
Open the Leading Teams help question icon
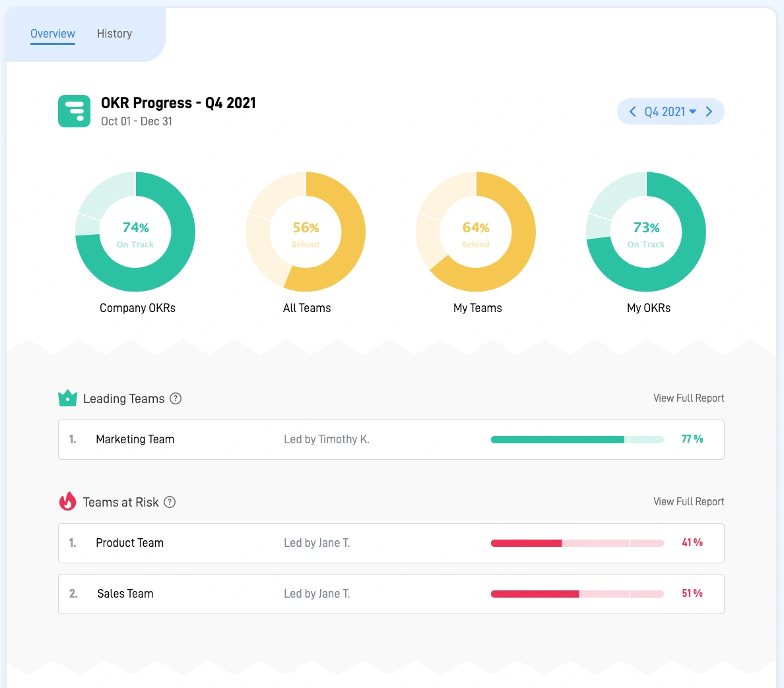(176, 398)
